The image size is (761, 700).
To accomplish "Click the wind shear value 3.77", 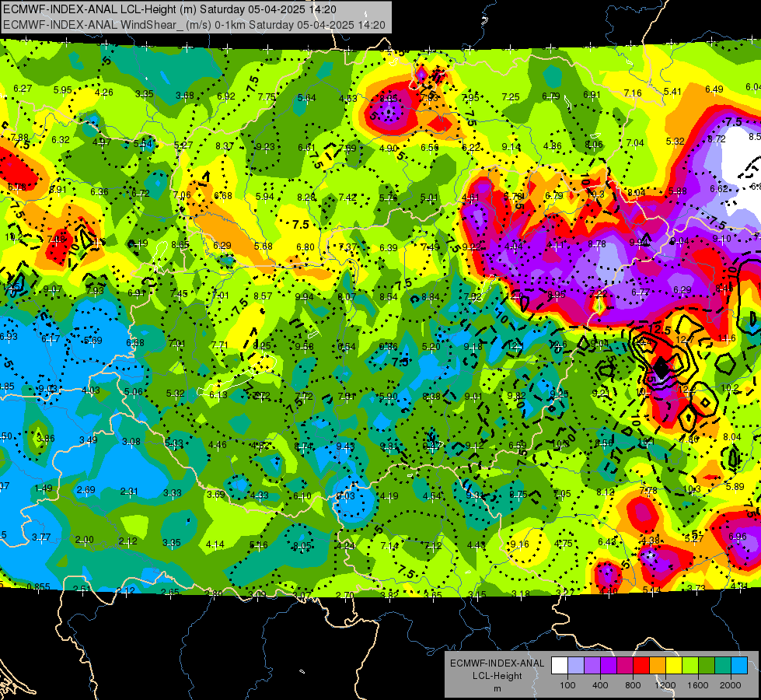I will tap(40, 537).
